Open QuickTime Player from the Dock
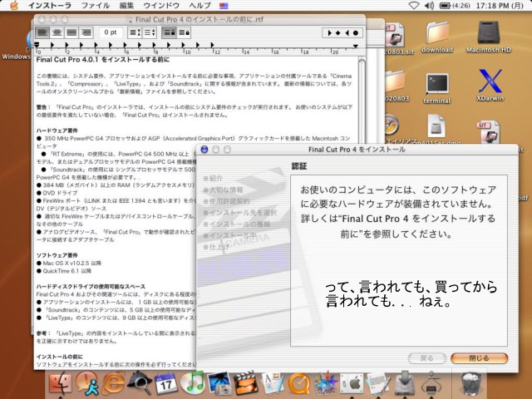 [x=299, y=382]
